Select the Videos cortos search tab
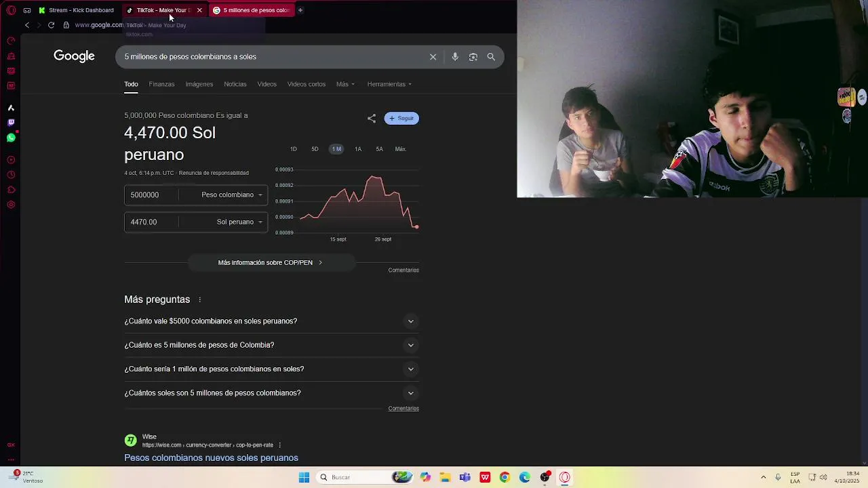The height and width of the screenshot is (488, 868). click(x=307, y=84)
